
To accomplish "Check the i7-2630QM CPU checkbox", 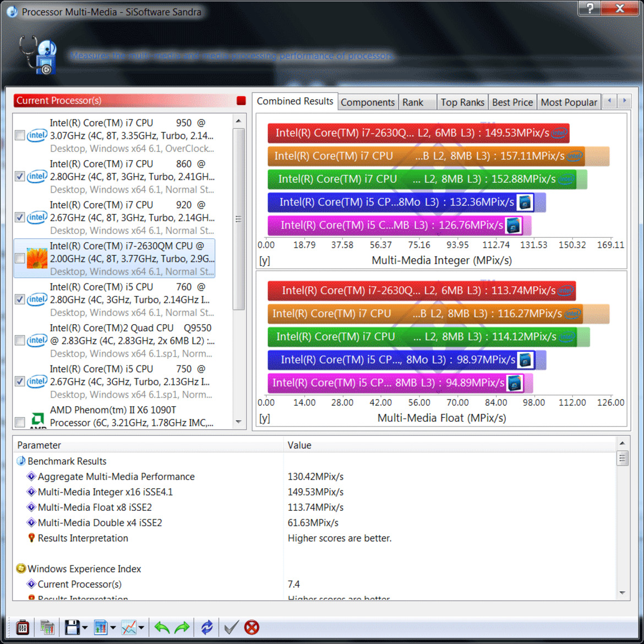I will click(20, 258).
